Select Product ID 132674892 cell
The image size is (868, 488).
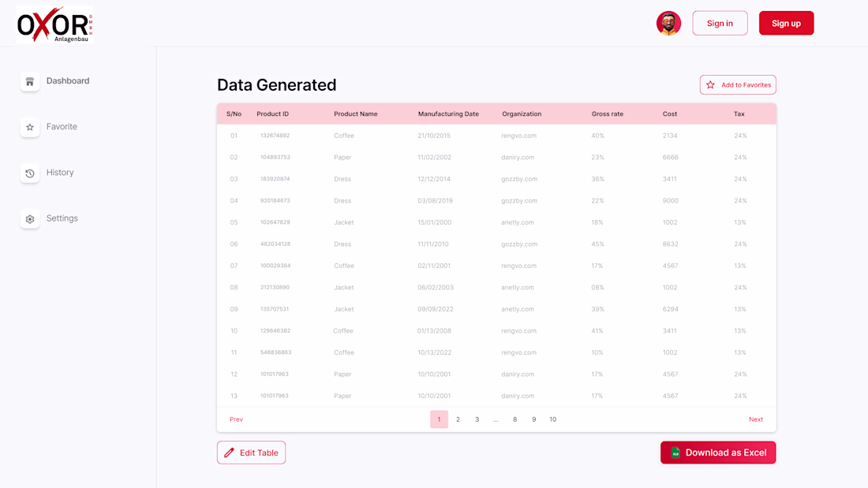pyautogui.click(x=275, y=136)
